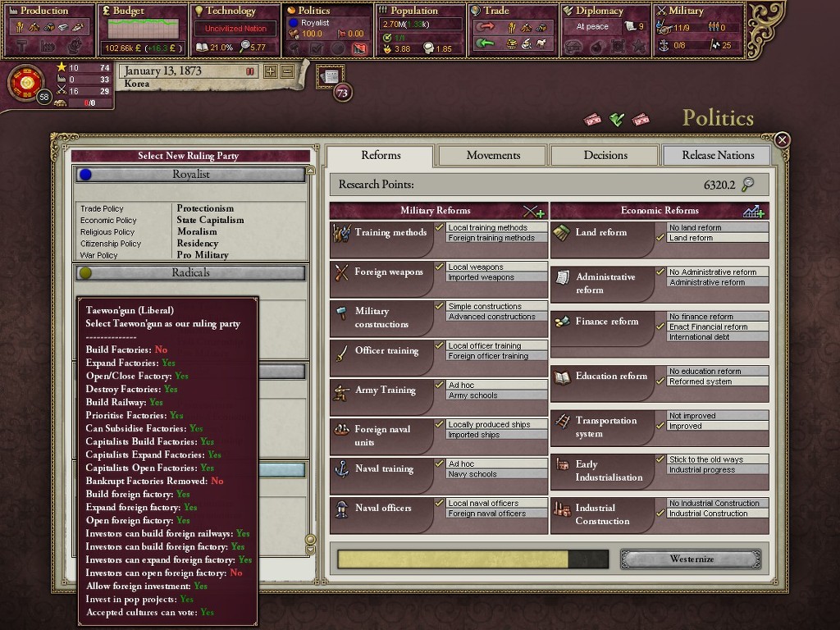The width and height of the screenshot is (840, 630).
Task: Toggle pause icon next to date
Action: tap(249, 71)
